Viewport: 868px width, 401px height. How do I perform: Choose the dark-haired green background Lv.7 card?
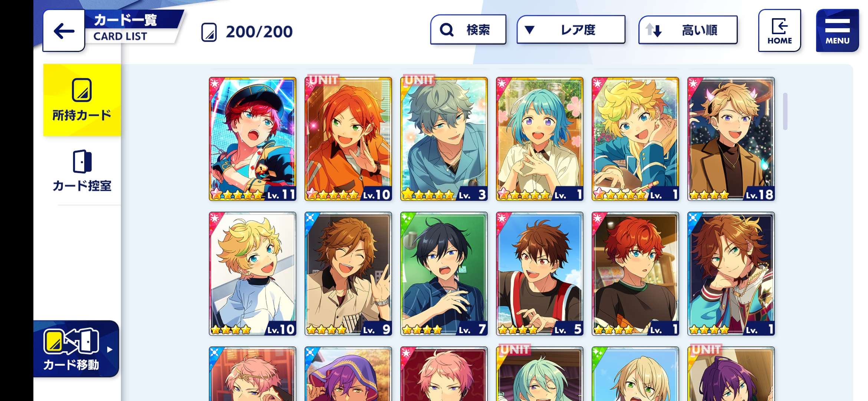(444, 274)
